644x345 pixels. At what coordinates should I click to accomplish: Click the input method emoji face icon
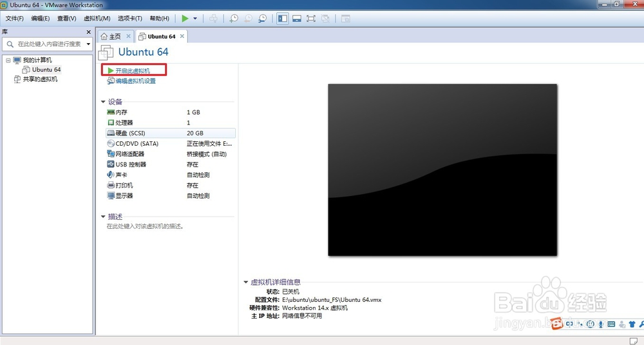(x=590, y=324)
